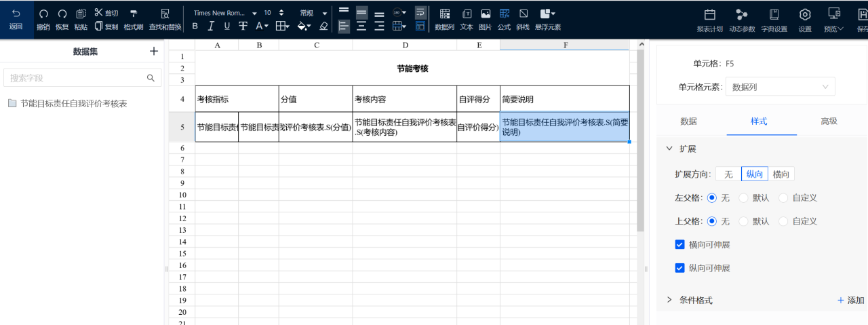The image size is (868, 325).
Task: Select 自定义 radio for 上父格
Action: click(x=783, y=221)
